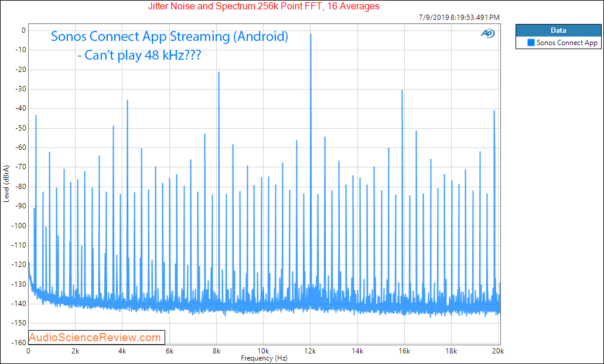
Task: Click the '12k' Frequency axis tick label
Action: coord(310,351)
